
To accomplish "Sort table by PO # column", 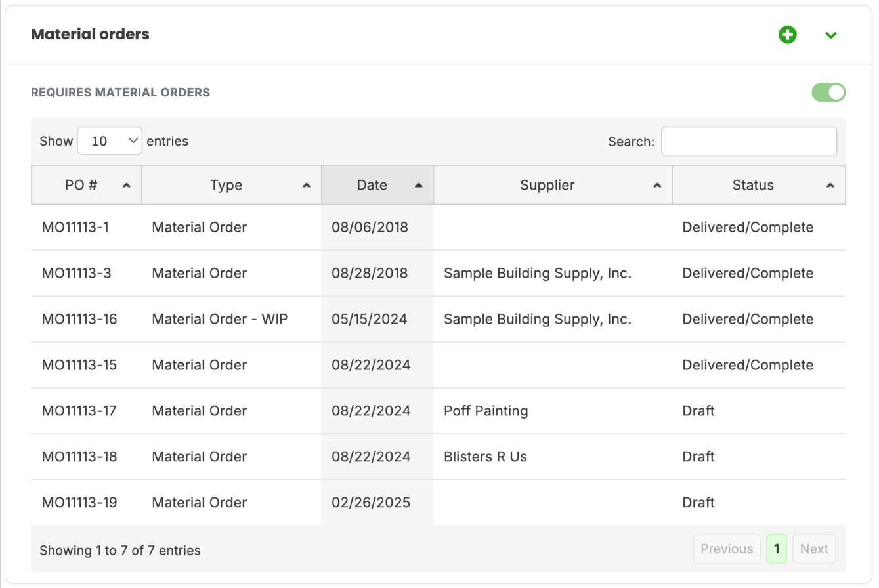I will [86, 185].
